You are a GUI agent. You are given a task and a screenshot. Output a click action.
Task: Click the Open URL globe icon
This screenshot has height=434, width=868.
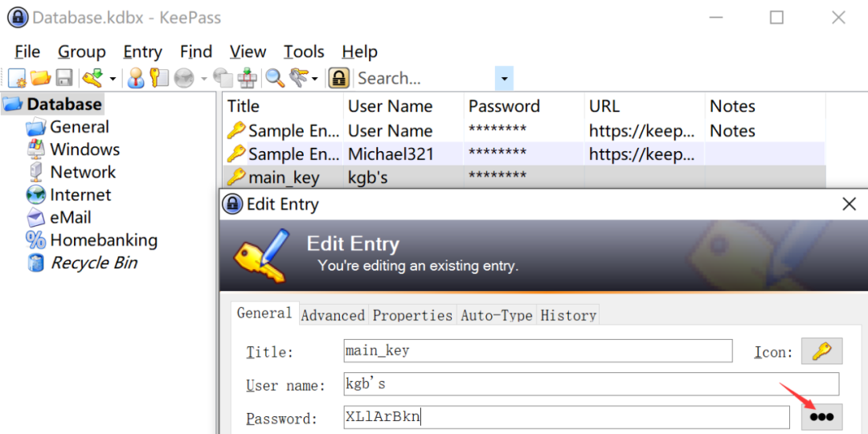(x=184, y=78)
